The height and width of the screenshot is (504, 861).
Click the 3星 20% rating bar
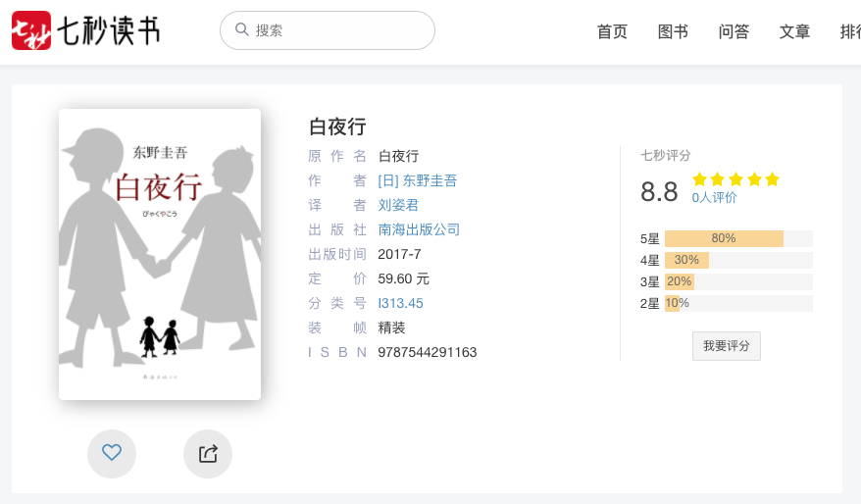click(738, 281)
